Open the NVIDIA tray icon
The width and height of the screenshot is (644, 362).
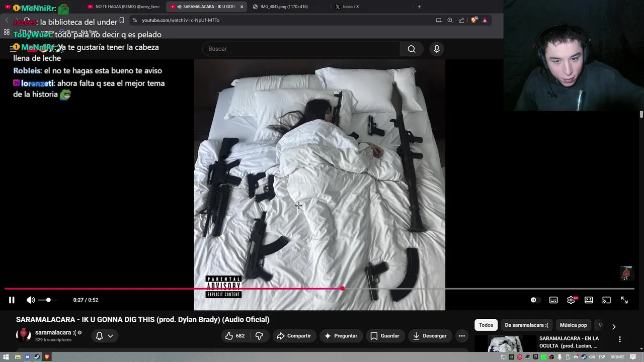click(x=511, y=357)
